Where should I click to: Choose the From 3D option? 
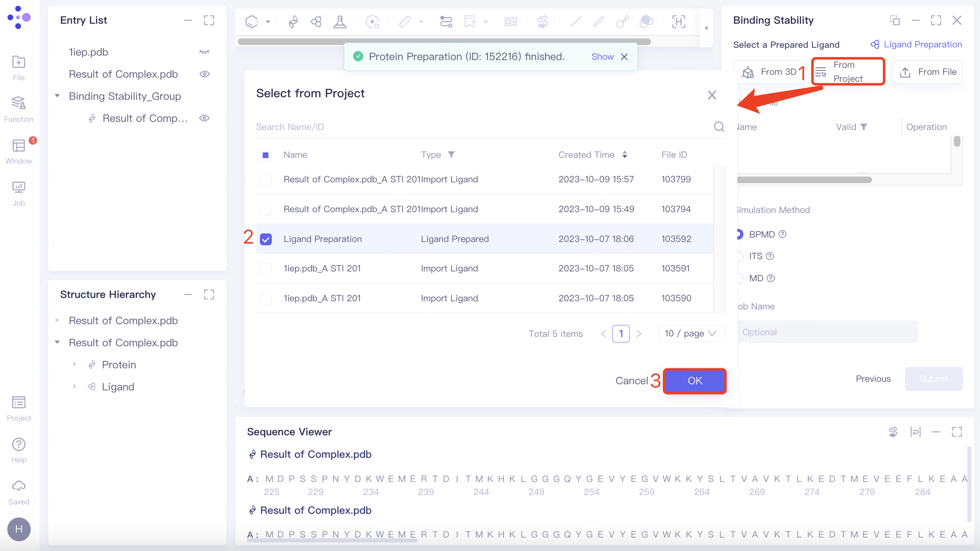coord(768,72)
